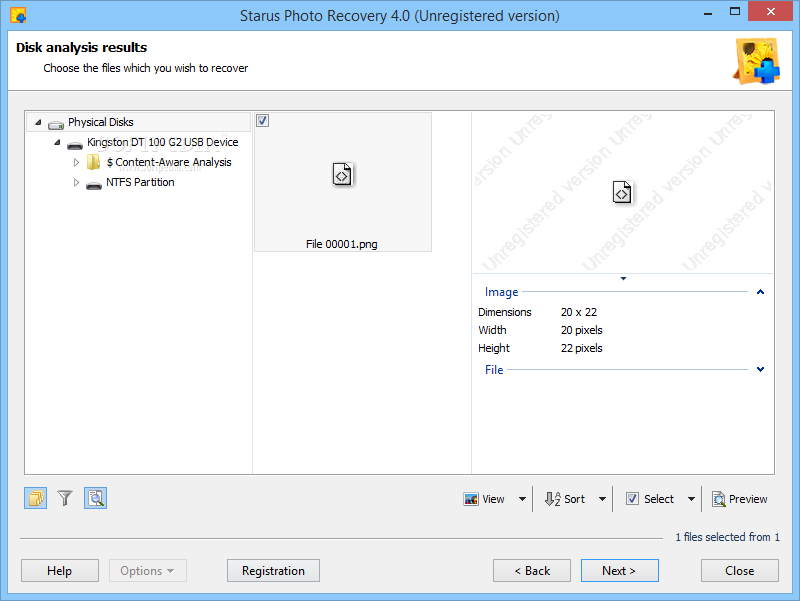800x601 pixels.
Task: Click the Content-Aware Analysis folder icon
Action: click(x=93, y=162)
